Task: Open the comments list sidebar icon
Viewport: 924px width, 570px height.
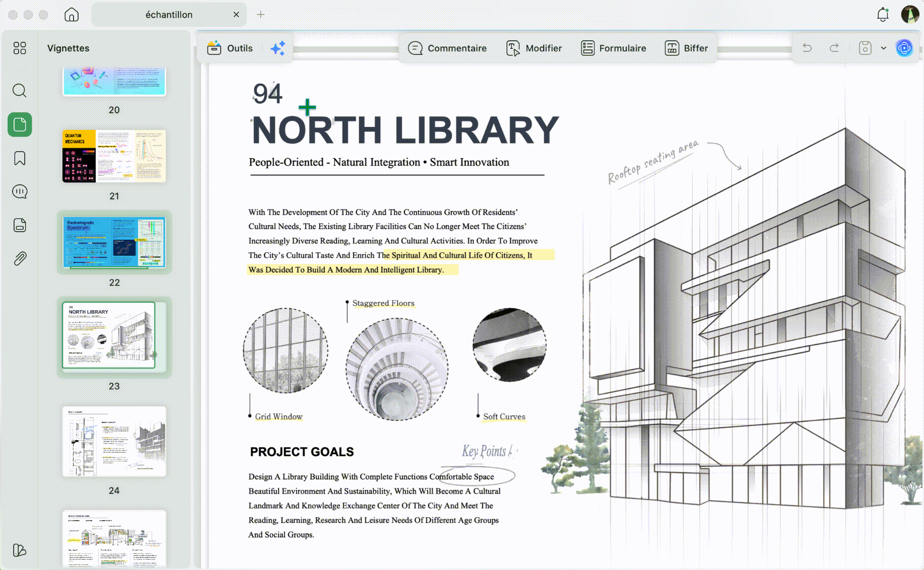Action: 20,192
